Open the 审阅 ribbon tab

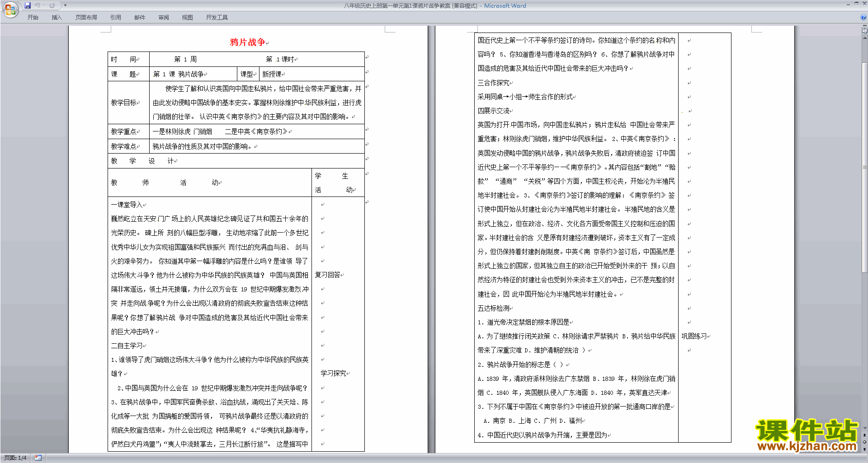(164, 18)
